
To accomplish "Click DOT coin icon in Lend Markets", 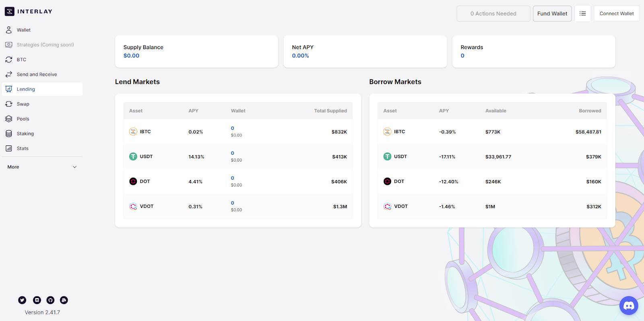I will 133,181.
